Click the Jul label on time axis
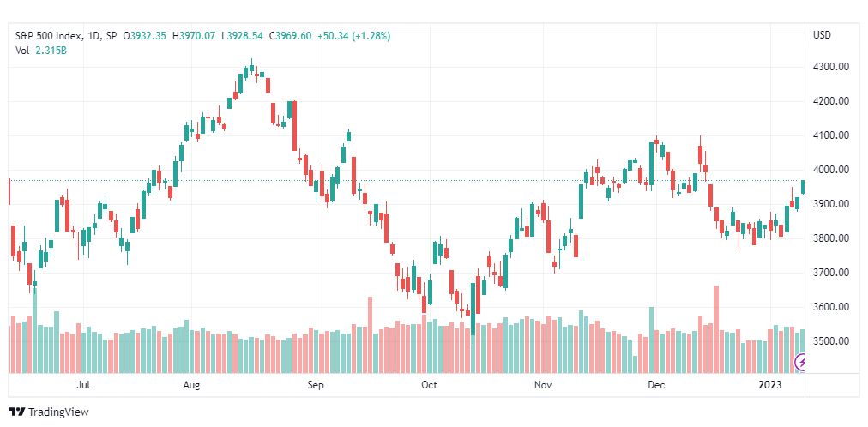Screen dimensions: 868x427 [x=83, y=385]
